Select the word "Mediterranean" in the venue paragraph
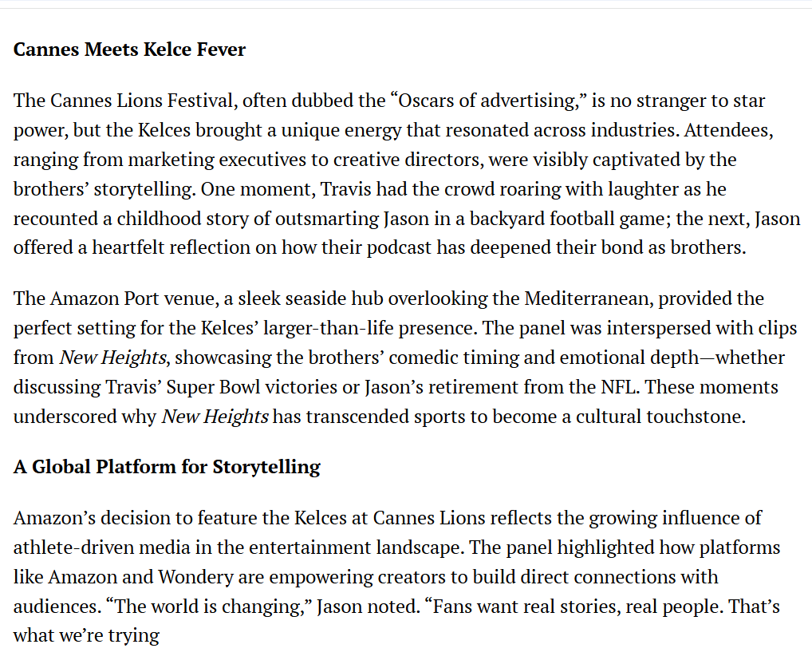This screenshot has height=664, width=812. 589,298
